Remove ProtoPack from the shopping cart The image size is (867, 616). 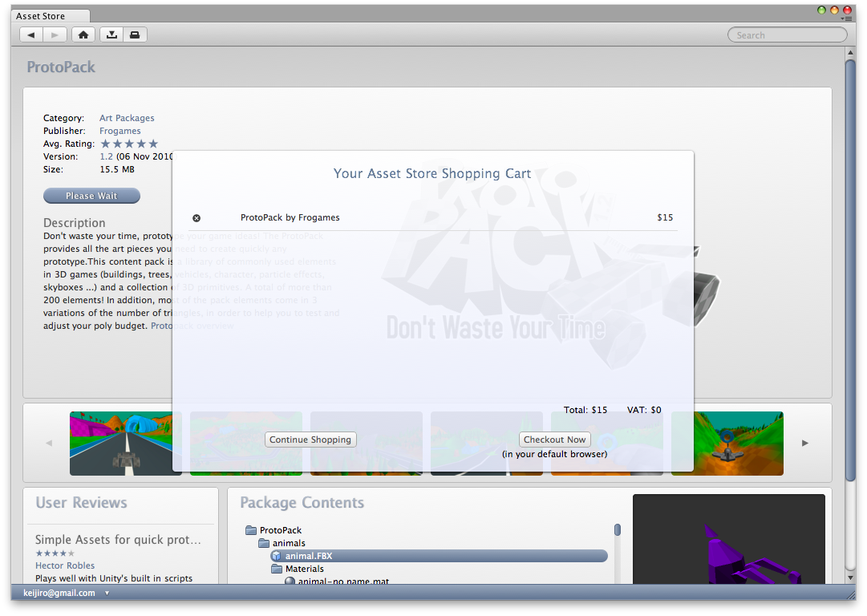[x=196, y=218]
